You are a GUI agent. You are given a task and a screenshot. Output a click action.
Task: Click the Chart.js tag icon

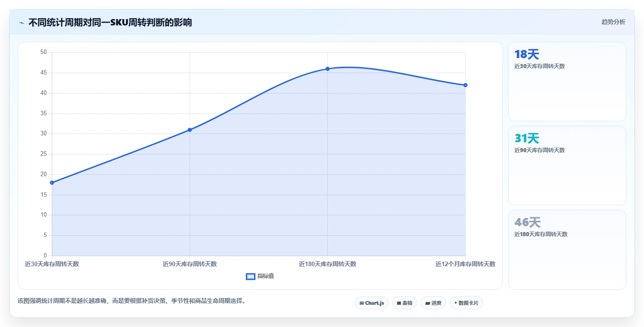pyautogui.click(x=362, y=303)
